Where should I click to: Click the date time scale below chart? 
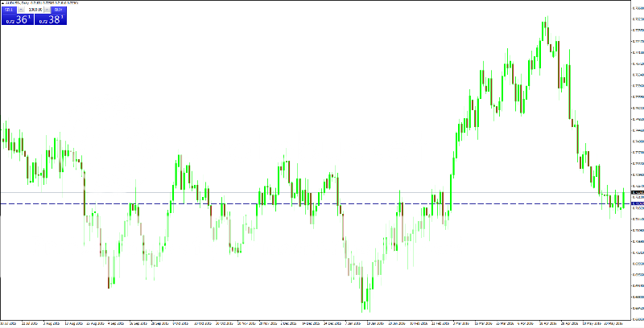pyautogui.click(x=315, y=323)
